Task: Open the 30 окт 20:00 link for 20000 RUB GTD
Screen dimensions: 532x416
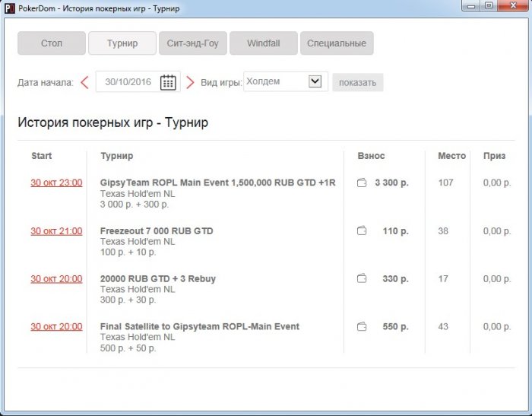Action: (x=56, y=279)
